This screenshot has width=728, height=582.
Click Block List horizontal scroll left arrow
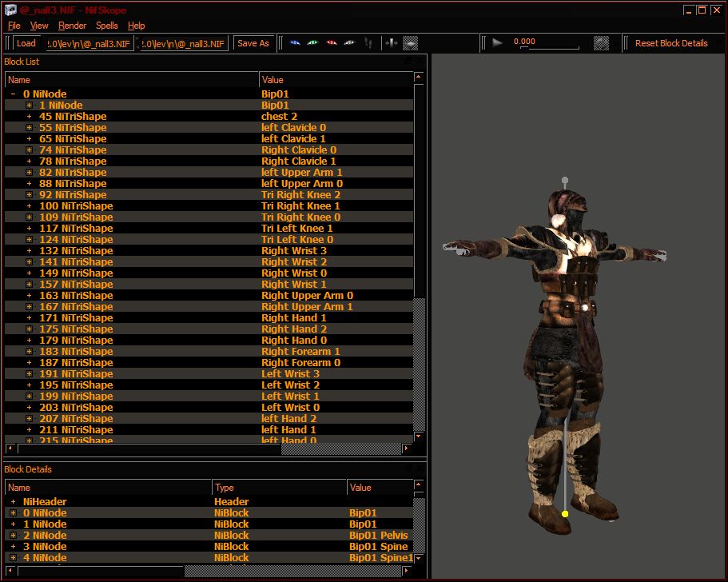click(10, 448)
